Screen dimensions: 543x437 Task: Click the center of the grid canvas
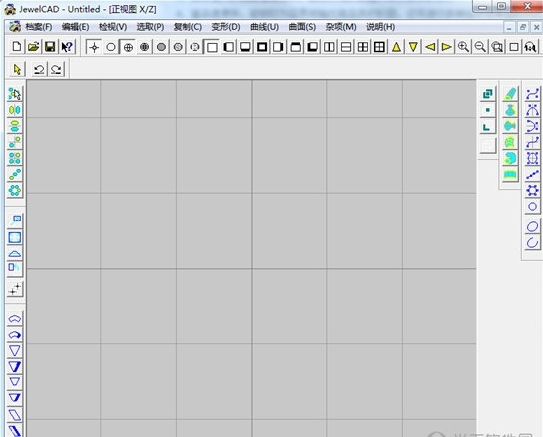tap(252, 258)
